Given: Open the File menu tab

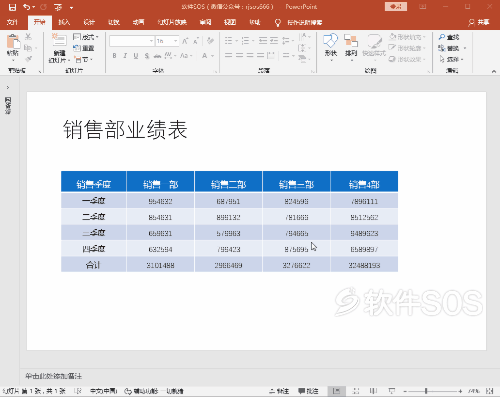Looking at the screenshot, I should (x=12, y=22).
